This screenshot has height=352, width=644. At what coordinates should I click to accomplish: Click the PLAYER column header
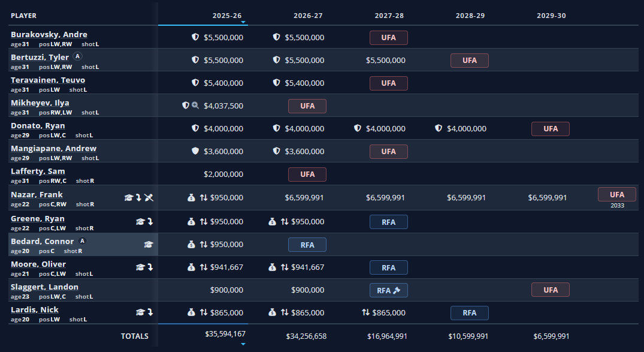(23, 16)
